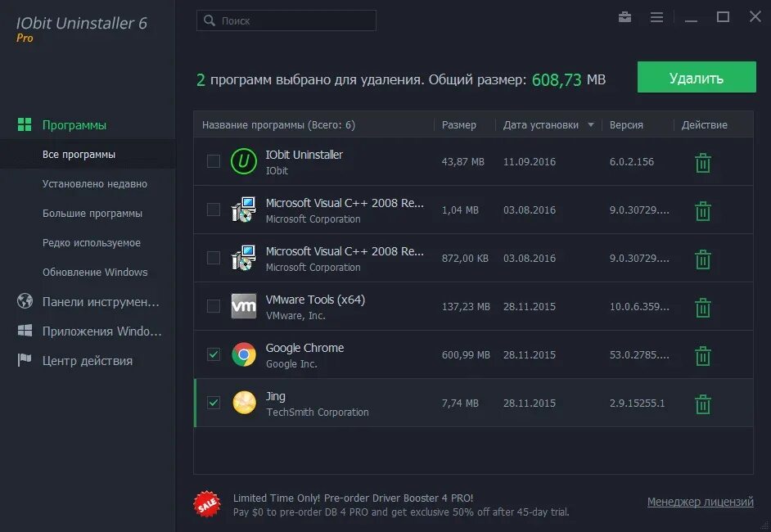Toggle the Дата установки sort arrow

591,125
